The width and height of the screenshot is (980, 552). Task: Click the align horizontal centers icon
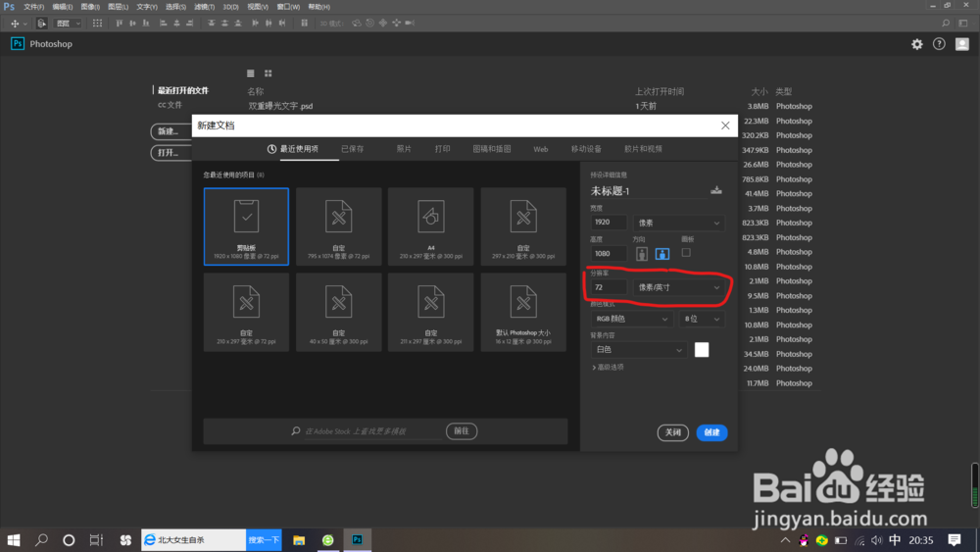(176, 24)
